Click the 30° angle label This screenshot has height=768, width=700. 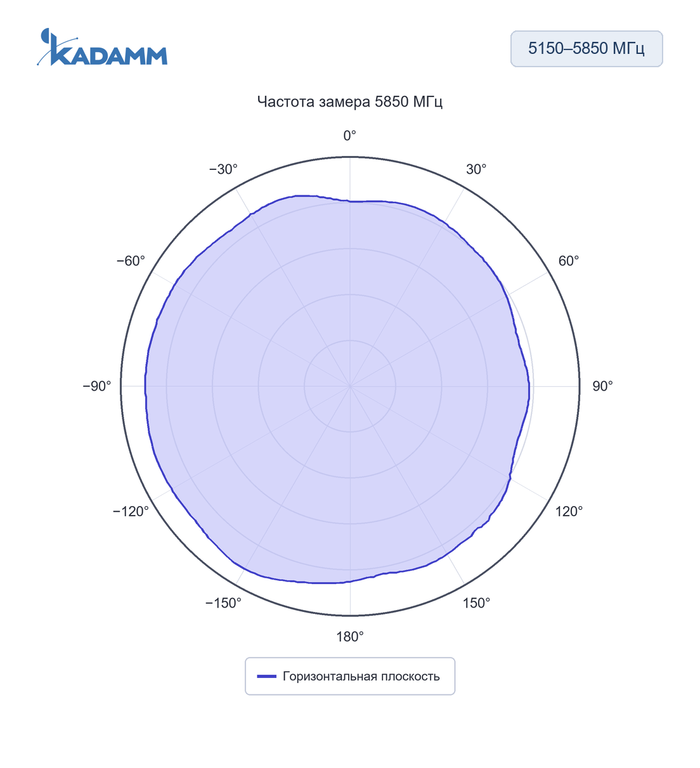(476, 169)
